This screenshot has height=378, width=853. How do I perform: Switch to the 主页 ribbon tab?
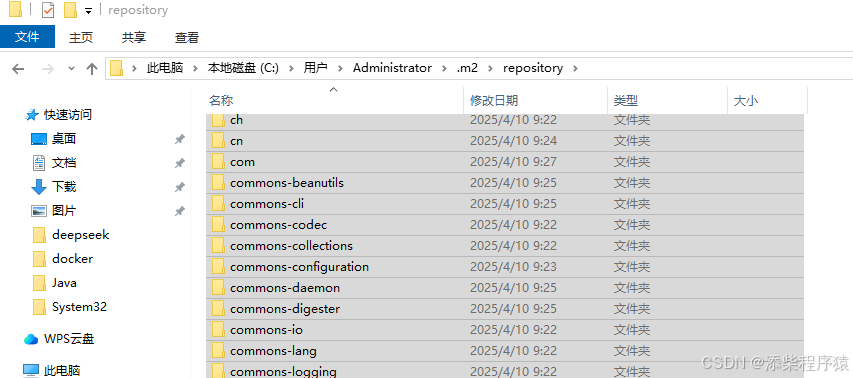pos(81,37)
